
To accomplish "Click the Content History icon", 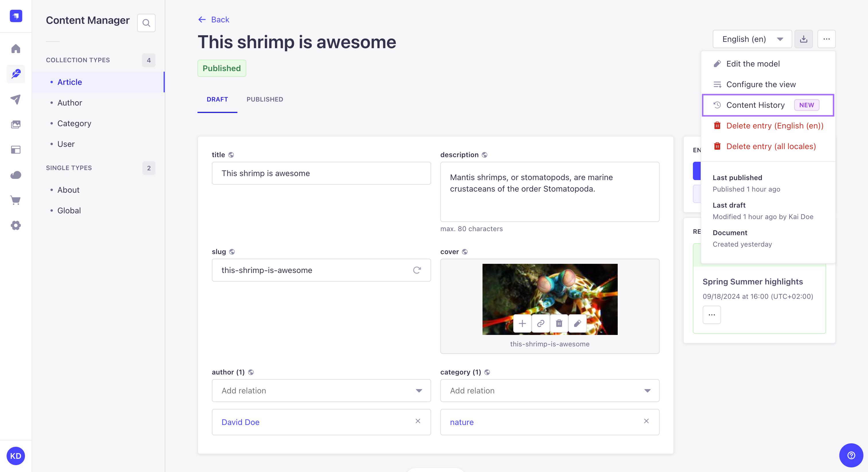I will coord(717,105).
